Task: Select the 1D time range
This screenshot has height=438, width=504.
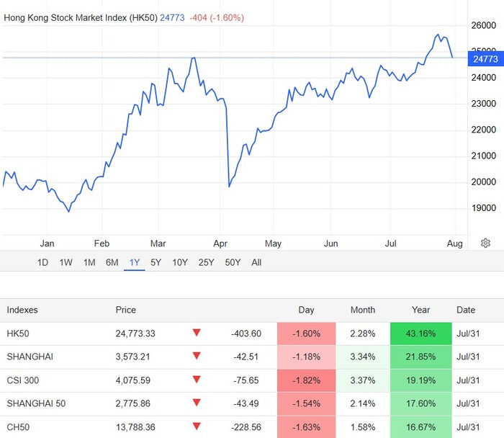Action: coord(42,263)
